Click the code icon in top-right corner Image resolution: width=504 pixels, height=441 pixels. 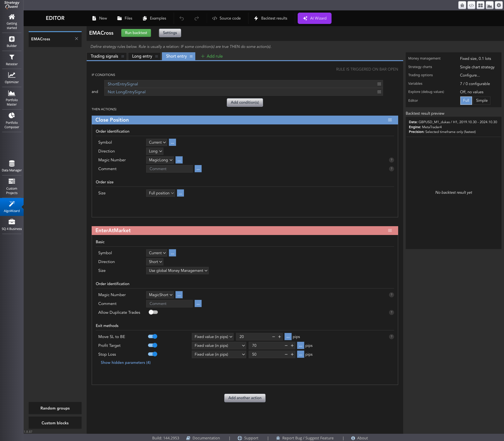471,5
